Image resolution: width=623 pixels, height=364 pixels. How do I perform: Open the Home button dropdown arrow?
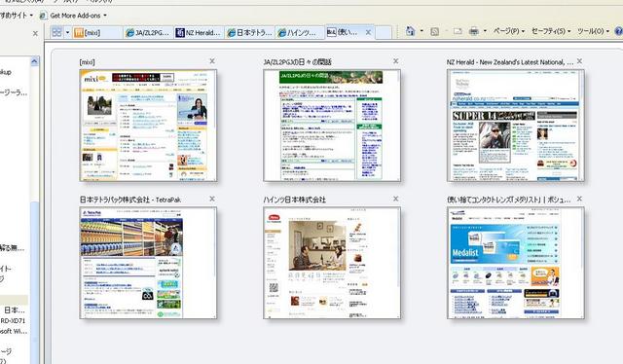coord(421,31)
